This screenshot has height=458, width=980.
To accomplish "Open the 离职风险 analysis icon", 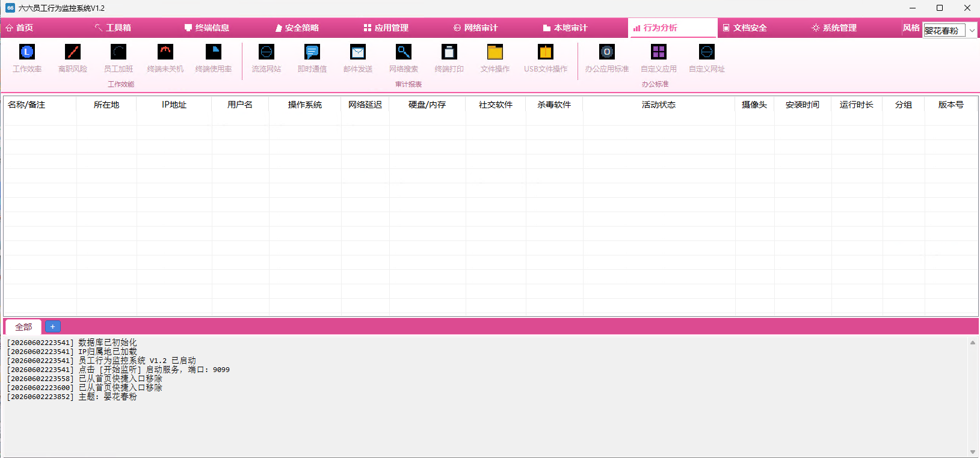I will (73, 58).
